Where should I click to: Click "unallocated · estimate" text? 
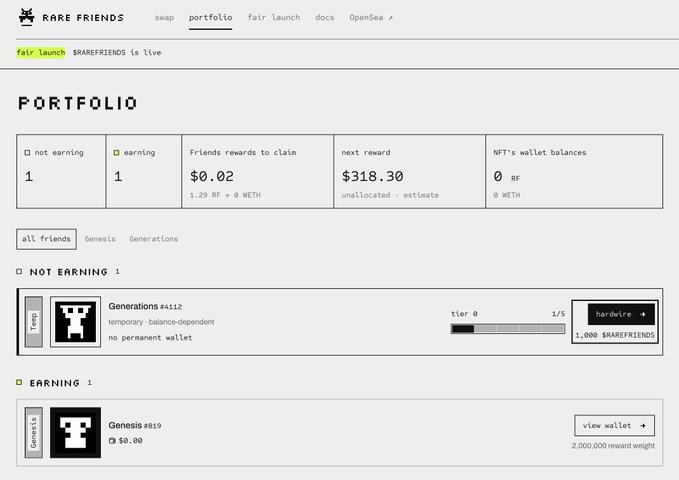[x=390, y=195]
